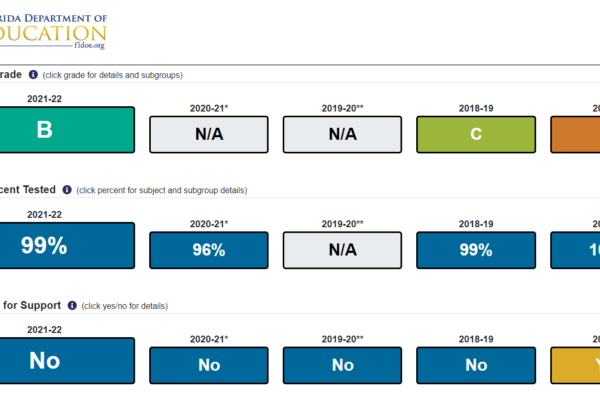The height and width of the screenshot is (400, 600).
Task: Open 2019-20 support No details
Action: coord(342,366)
